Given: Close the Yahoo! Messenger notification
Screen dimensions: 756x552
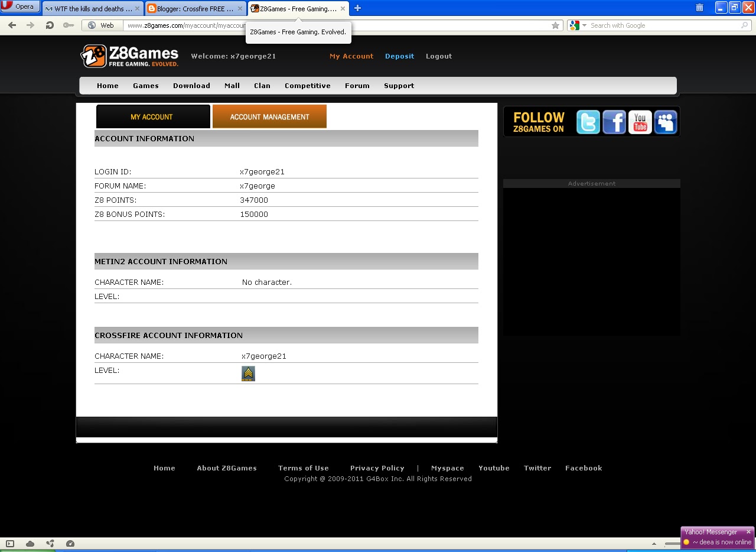Looking at the screenshot, I should pyautogui.click(x=748, y=532).
